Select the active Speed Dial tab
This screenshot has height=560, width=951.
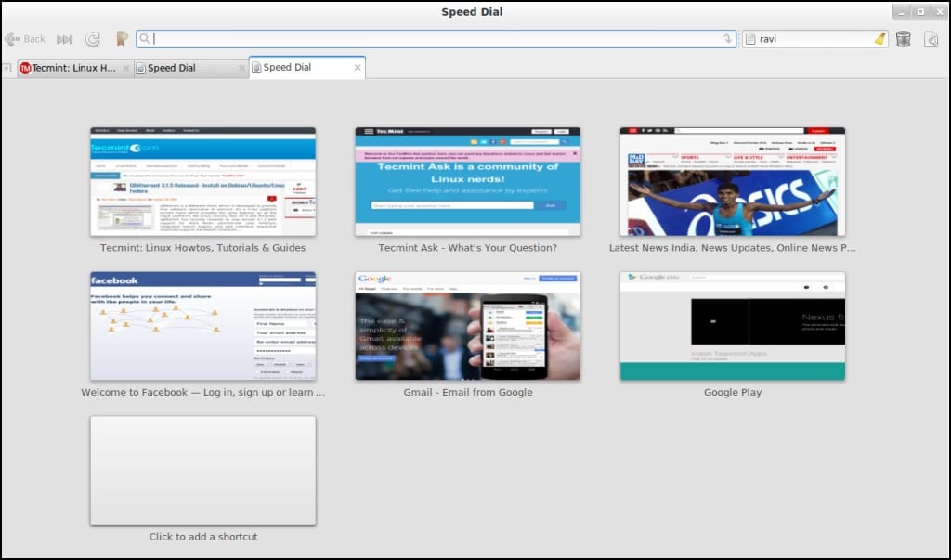pyautogui.click(x=306, y=68)
